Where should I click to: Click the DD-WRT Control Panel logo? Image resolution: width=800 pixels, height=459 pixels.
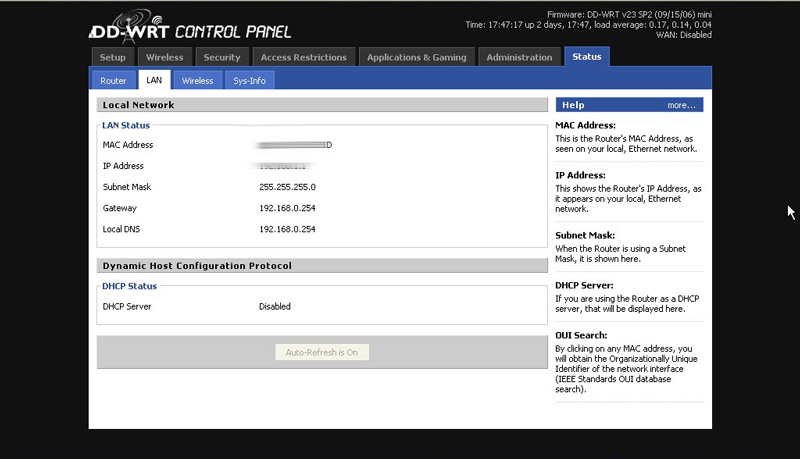[x=190, y=27]
